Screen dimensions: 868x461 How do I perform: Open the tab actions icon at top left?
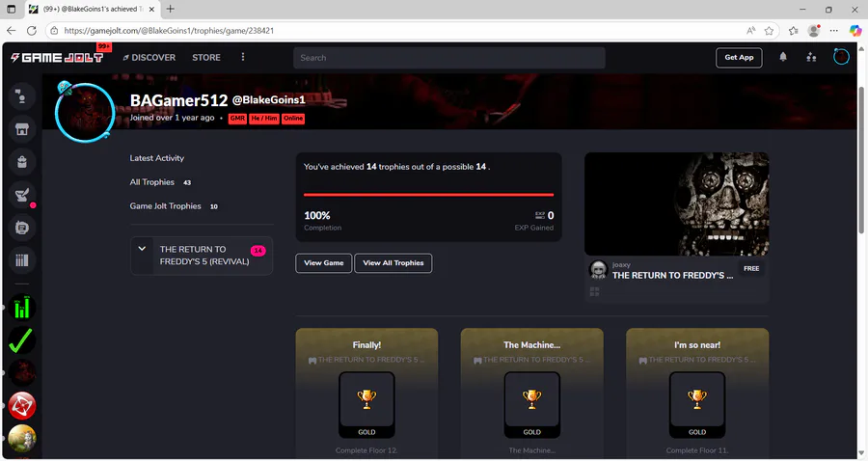[x=11, y=9]
